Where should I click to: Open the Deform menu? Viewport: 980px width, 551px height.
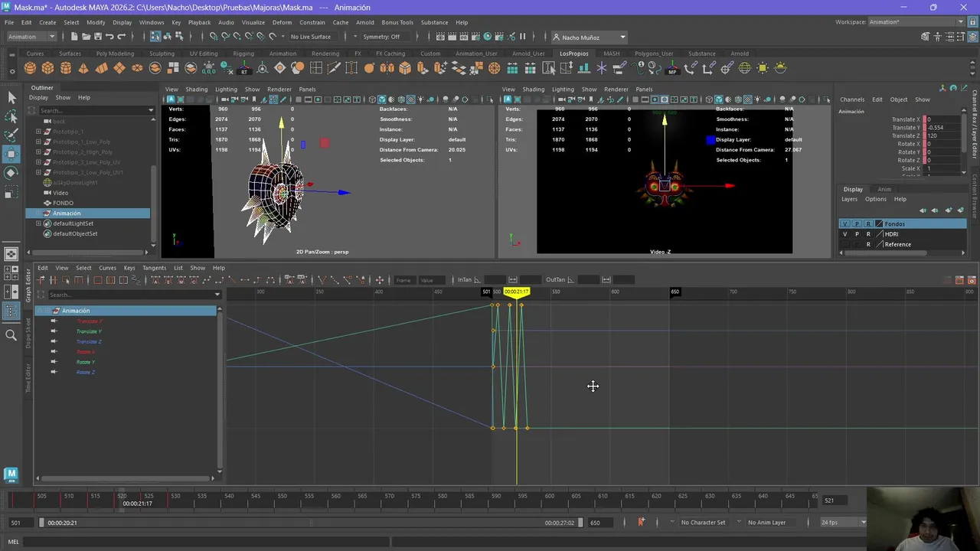pos(282,22)
